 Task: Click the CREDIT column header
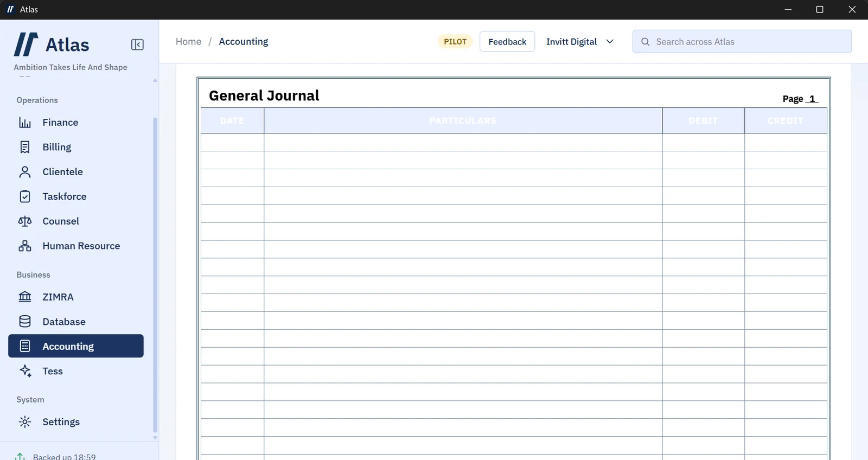(786, 120)
